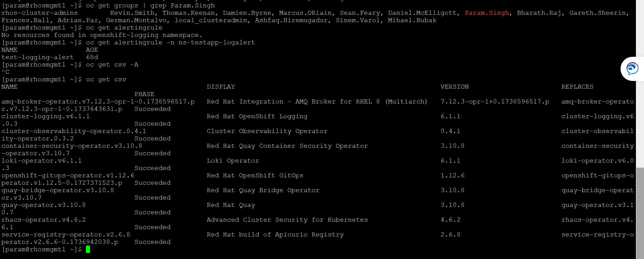
Task: Click the red highlighted Param.Singh text
Action: pyautogui.click(x=487, y=13)
